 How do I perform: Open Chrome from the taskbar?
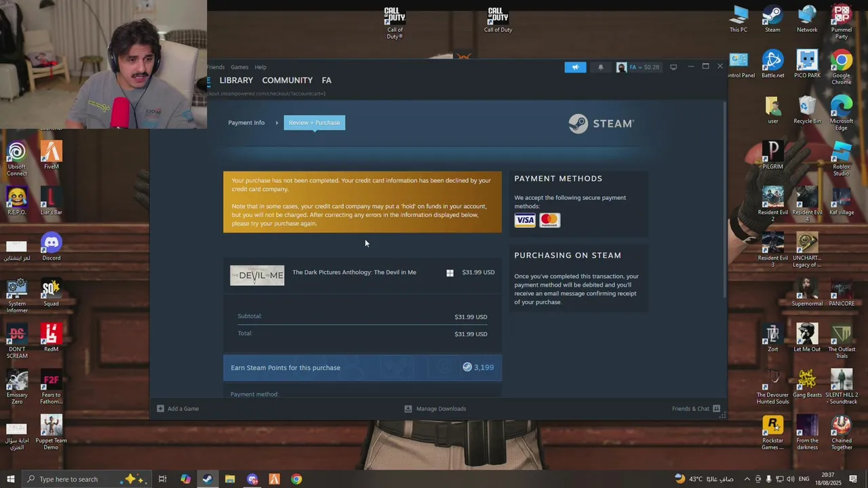296,479
